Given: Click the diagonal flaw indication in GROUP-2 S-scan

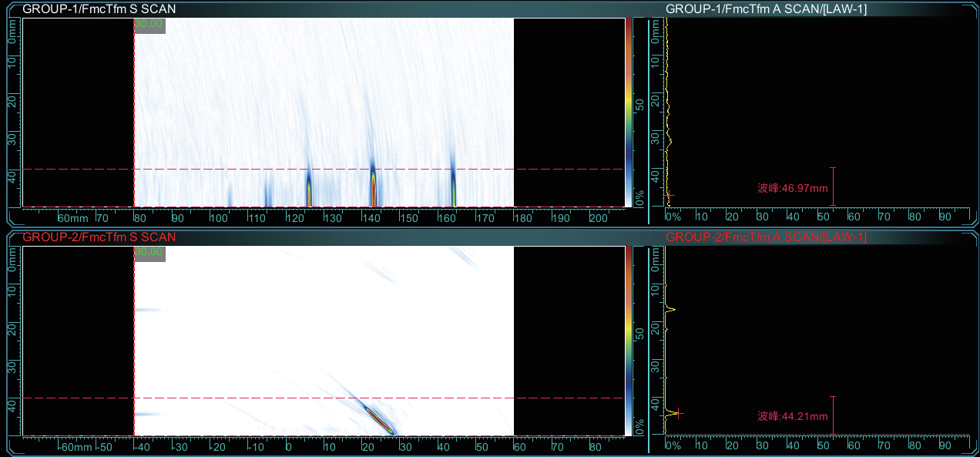Looking at the screenshot, I should click(378, 418).
